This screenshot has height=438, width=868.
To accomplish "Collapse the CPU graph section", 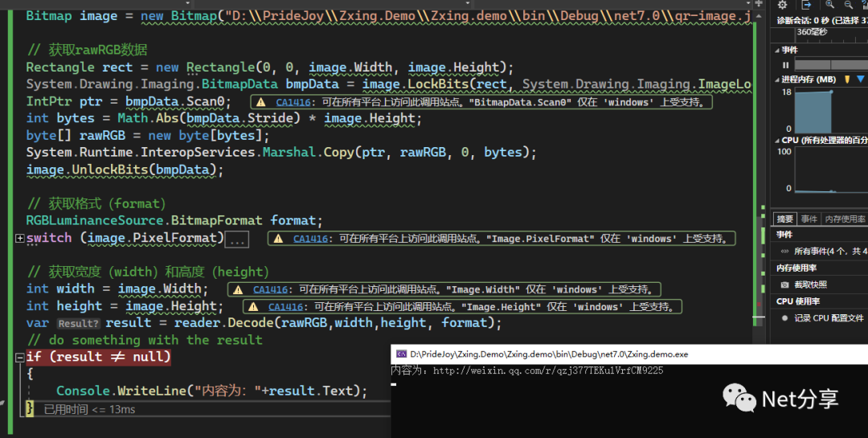I will (776, 141).
